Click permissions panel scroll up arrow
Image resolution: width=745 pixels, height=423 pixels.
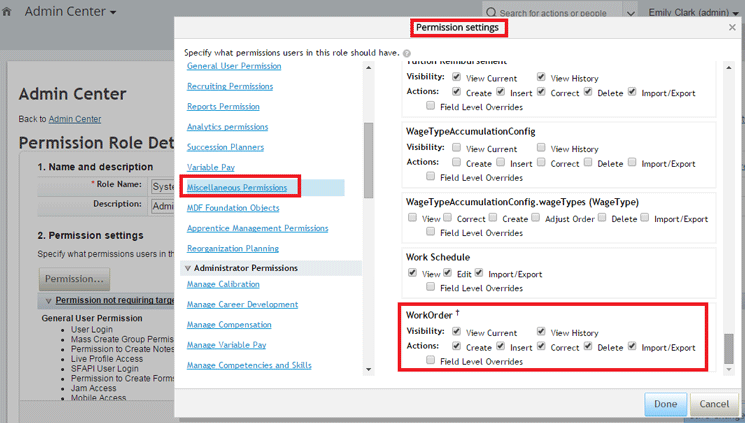(x=729, y=68)
